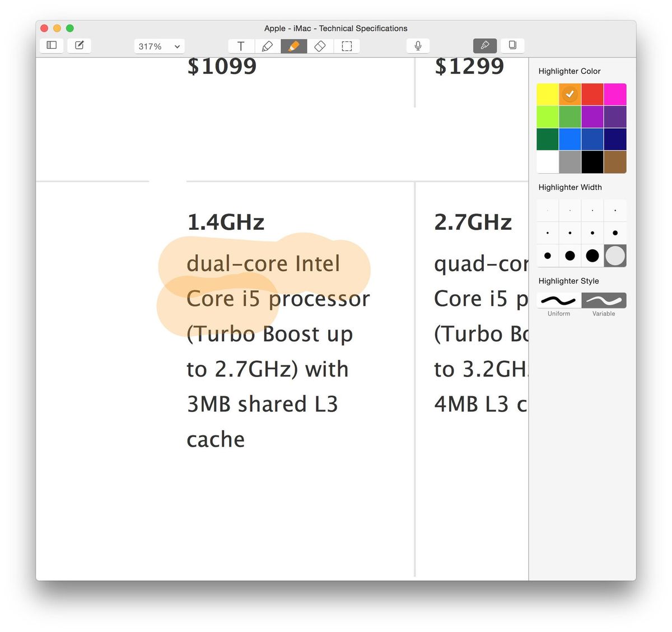
Task: Toggle the sidebar view
Action: click(51, 45)
